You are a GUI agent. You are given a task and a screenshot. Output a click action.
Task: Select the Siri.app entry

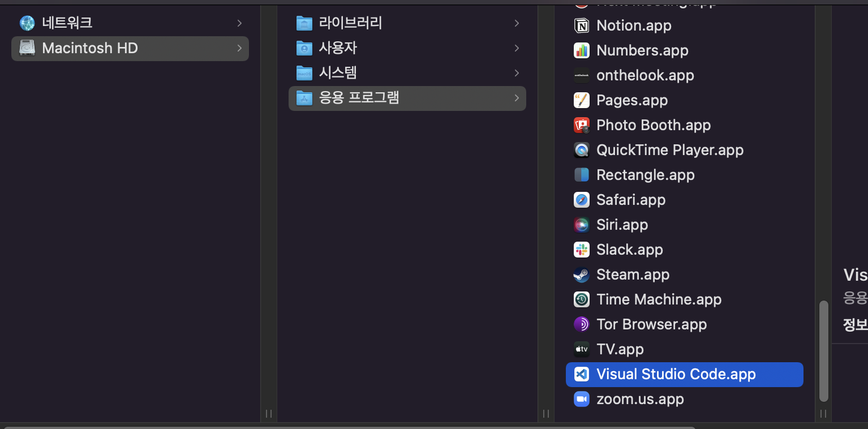click(x=622, y=225)
